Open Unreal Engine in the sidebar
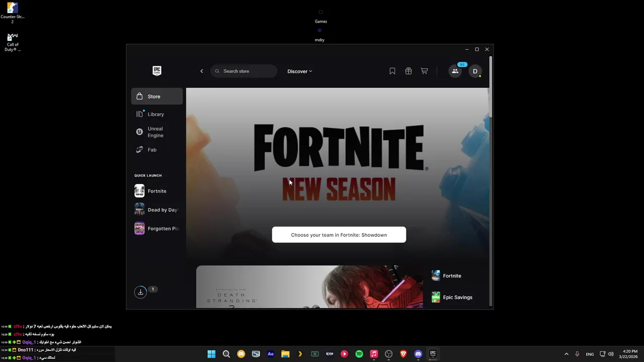 157,132
